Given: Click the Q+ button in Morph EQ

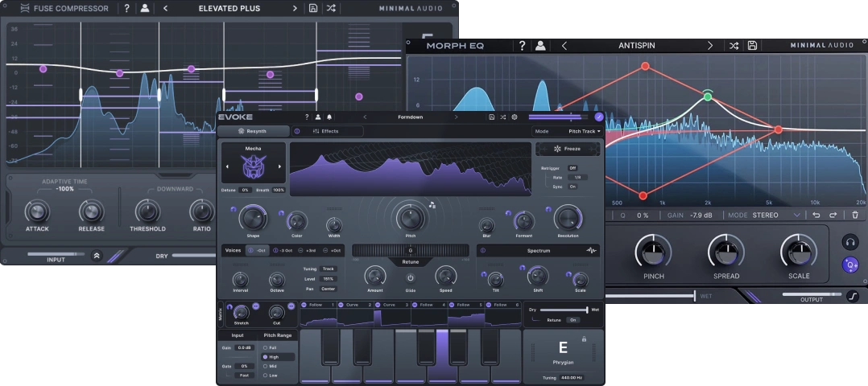Looking at the screenshot, I should coord(849,265).
